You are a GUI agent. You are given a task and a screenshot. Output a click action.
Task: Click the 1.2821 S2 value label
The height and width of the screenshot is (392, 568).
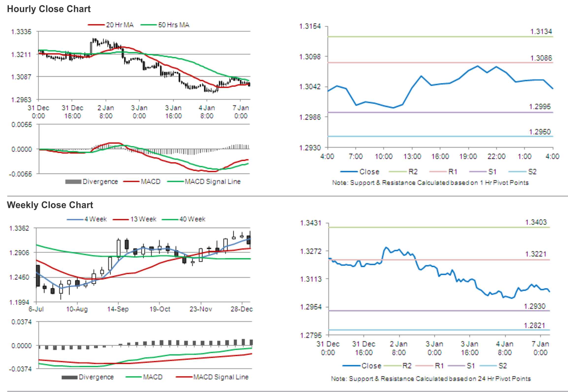535,326
